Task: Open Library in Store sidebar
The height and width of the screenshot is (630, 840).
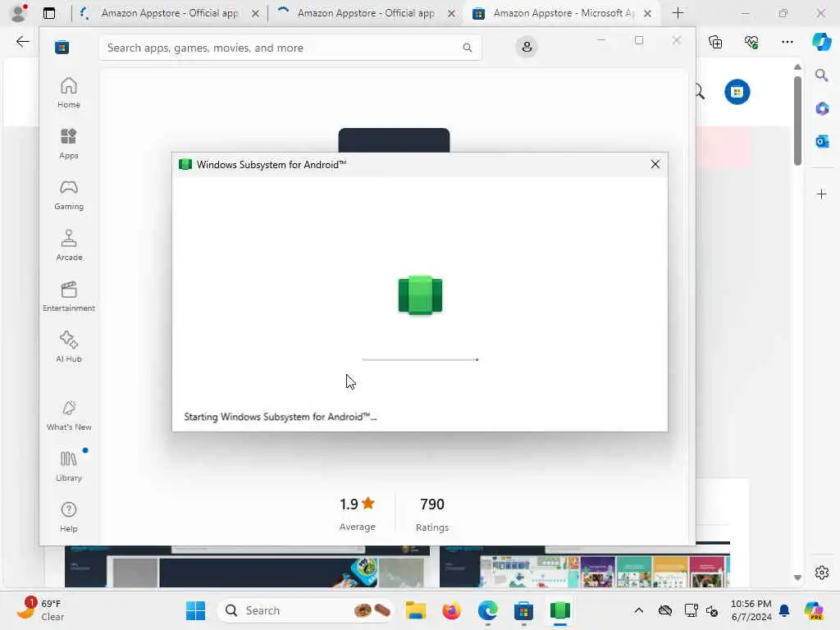Action: click(x=69, y=466)
